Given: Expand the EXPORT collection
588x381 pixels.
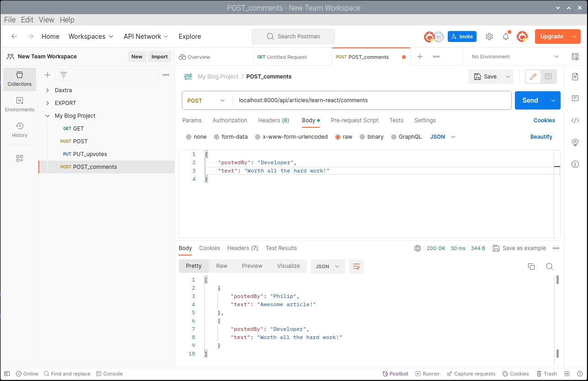Looking at the screenshot, I should [x=48, y=103].
